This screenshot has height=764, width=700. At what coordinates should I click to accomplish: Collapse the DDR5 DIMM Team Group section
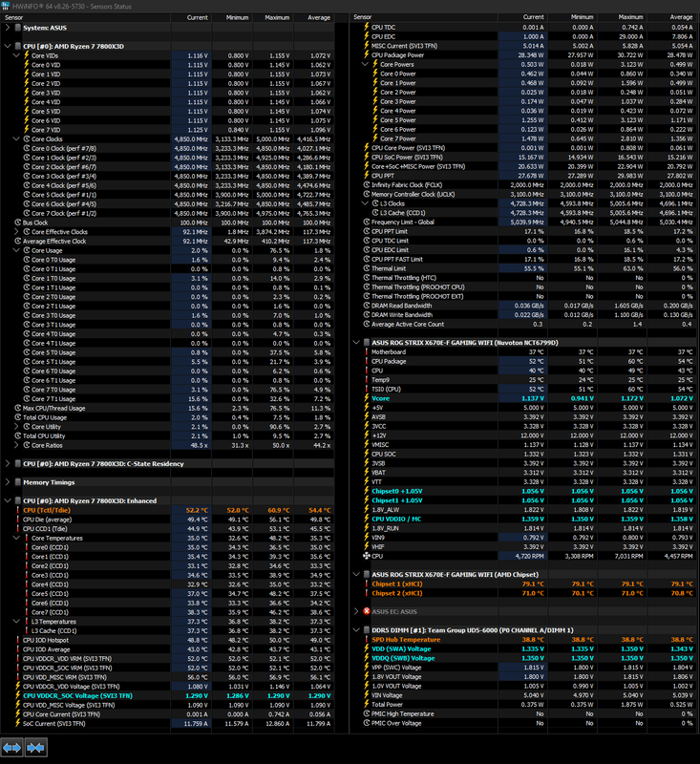click(x=356, y=630)
